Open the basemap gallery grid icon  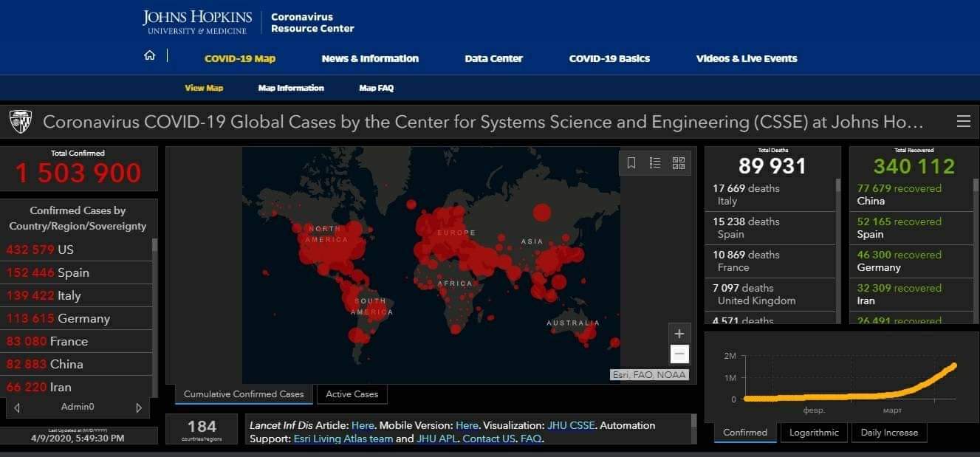click(x=679, y=163)
